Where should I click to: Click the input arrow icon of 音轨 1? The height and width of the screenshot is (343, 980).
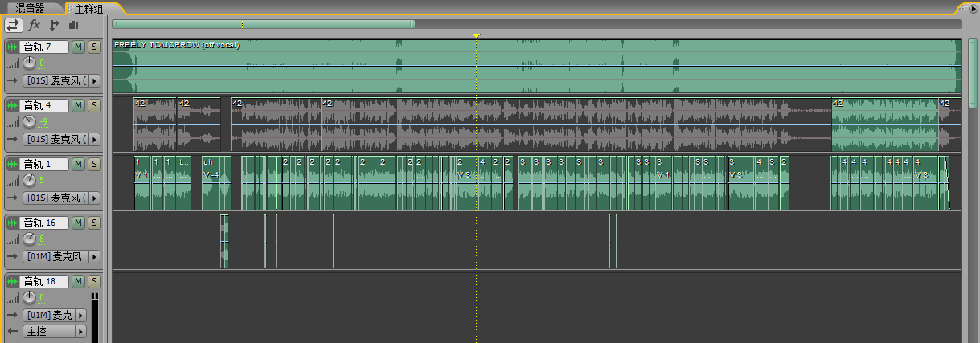13,198
